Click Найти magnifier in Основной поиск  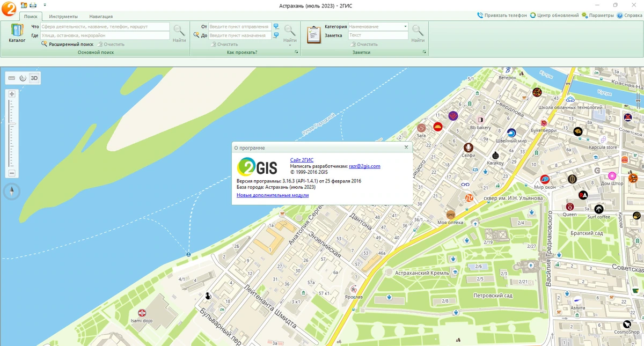coord(179,33)
